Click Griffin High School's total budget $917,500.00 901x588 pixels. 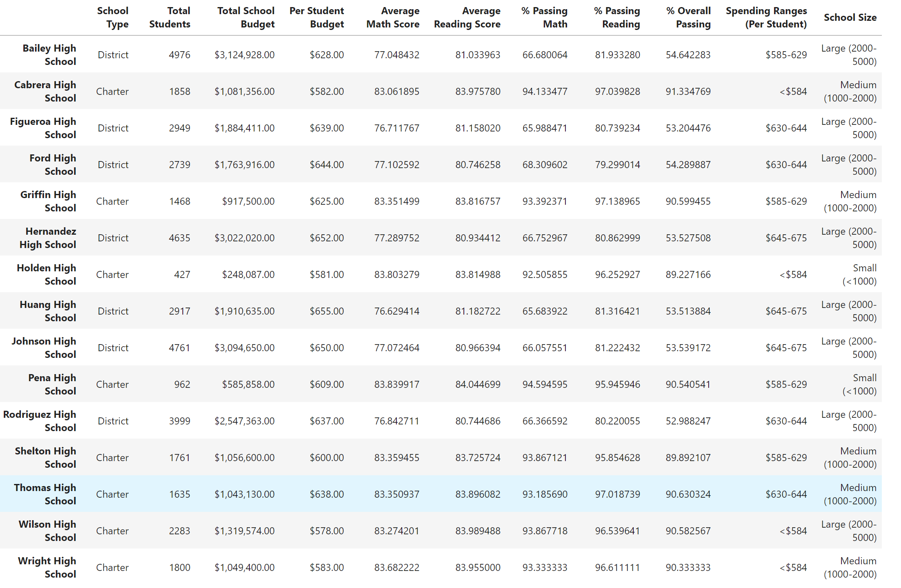pyautogui.click(x=248, y=201)
